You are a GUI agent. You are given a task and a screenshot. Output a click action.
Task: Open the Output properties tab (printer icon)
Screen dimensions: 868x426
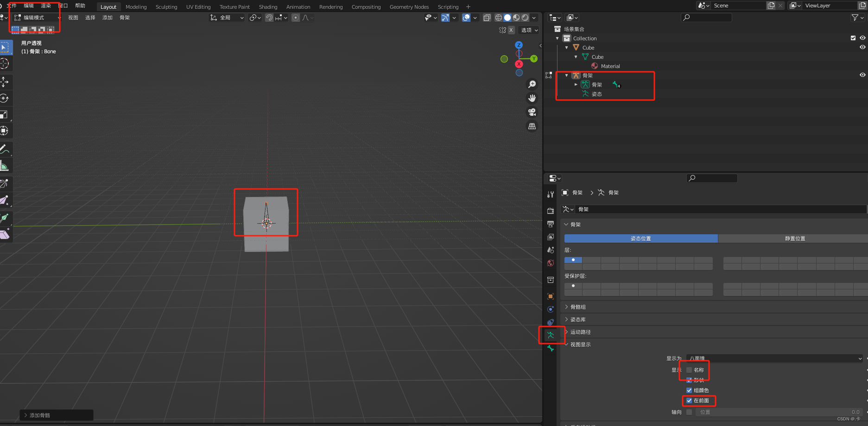coord(551,224)
